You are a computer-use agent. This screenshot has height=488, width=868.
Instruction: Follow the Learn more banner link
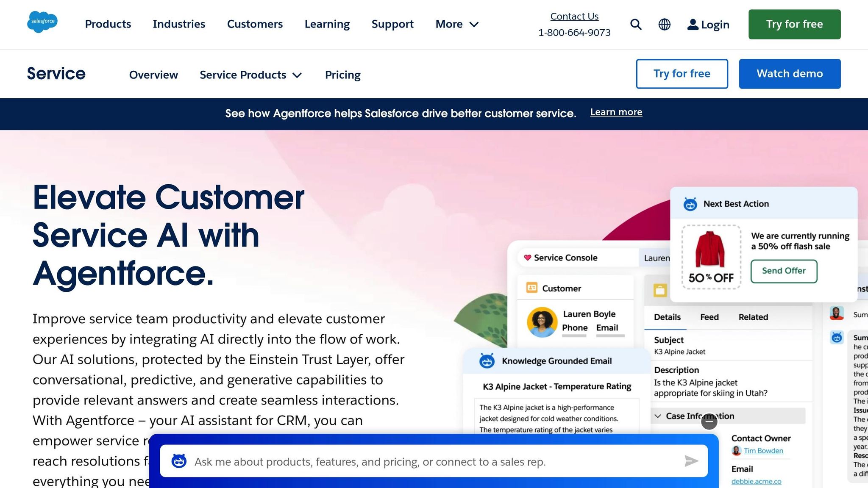pos(616,112)
